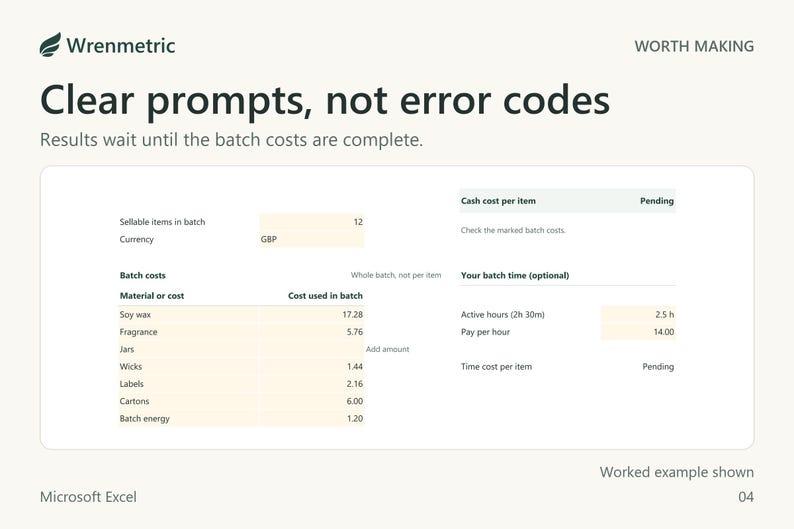Click the Currency label
The width and height of the screenshot is (794, 529).
click(137, 239)
